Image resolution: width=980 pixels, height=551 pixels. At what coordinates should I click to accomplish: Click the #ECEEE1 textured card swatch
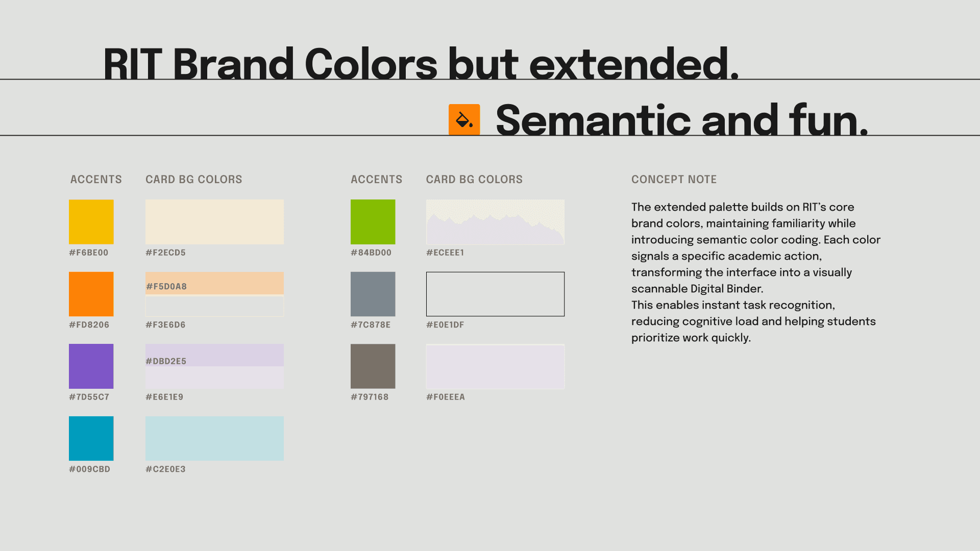click(495, 221)
